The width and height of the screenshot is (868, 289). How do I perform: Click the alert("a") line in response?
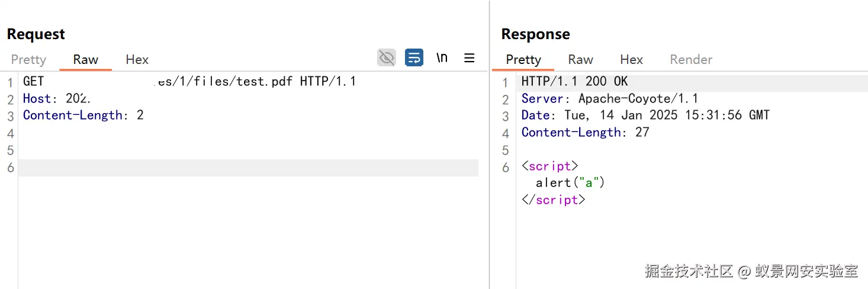click(x=570, y=183)
